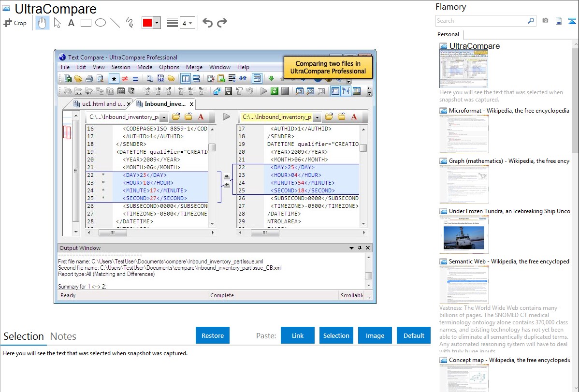The image size is (579, 392).
Task: Toggle the arrow pointer tool
Action: pyautogui.click(x=57, y=23)
